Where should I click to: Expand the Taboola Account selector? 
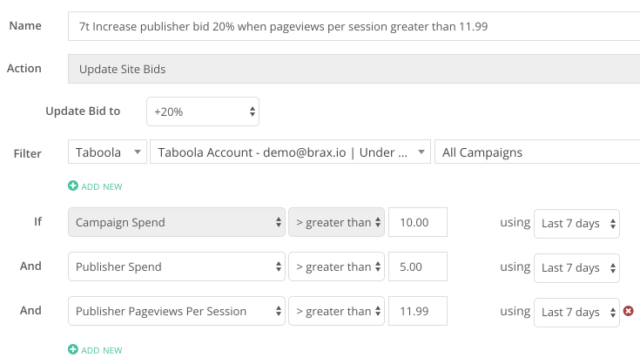point(290,152)
